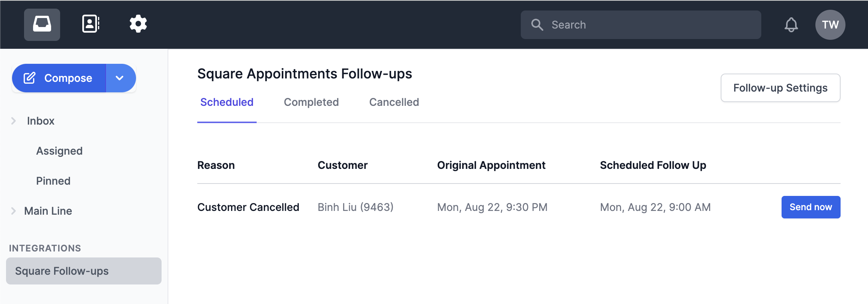Send the follow-up for Binh Liu now
868x304 pixels.
[x=811, y=207]
